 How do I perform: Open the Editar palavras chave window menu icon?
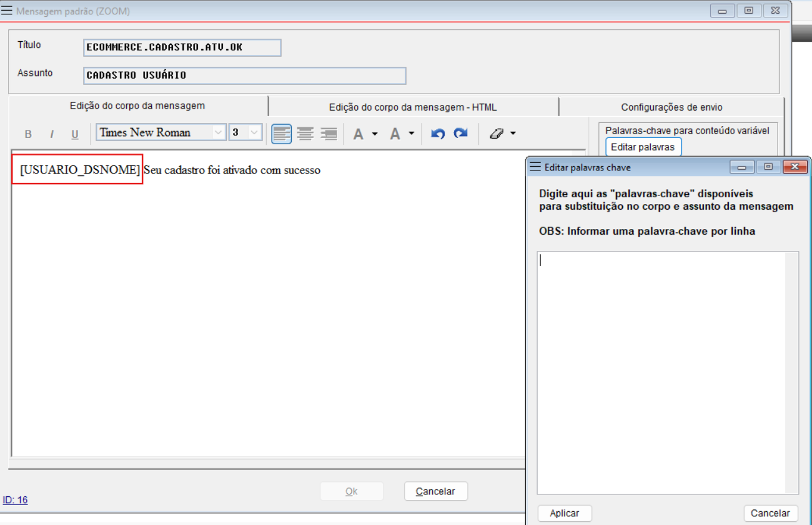point(535,167)
